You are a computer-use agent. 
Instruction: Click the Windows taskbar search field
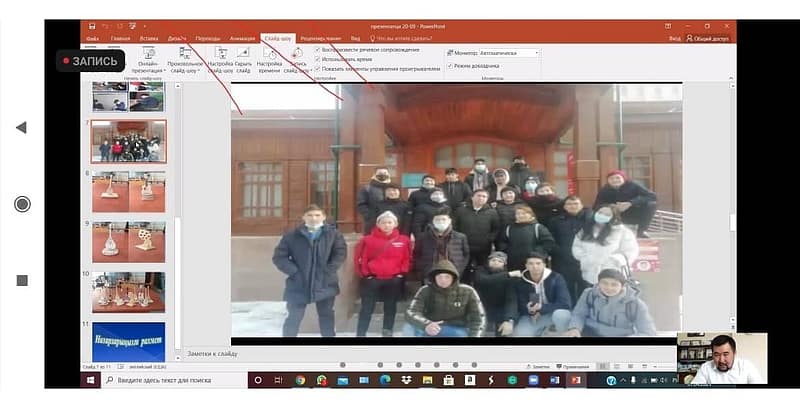point(174,380)
